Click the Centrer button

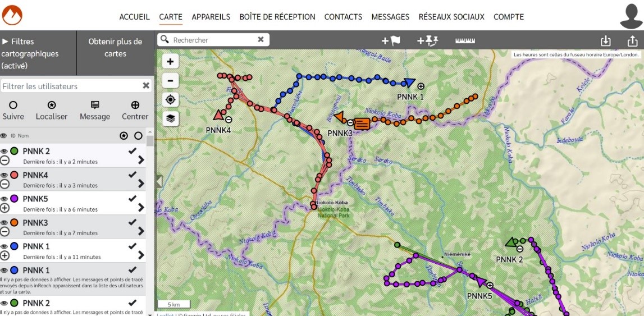tap(135, 110)
